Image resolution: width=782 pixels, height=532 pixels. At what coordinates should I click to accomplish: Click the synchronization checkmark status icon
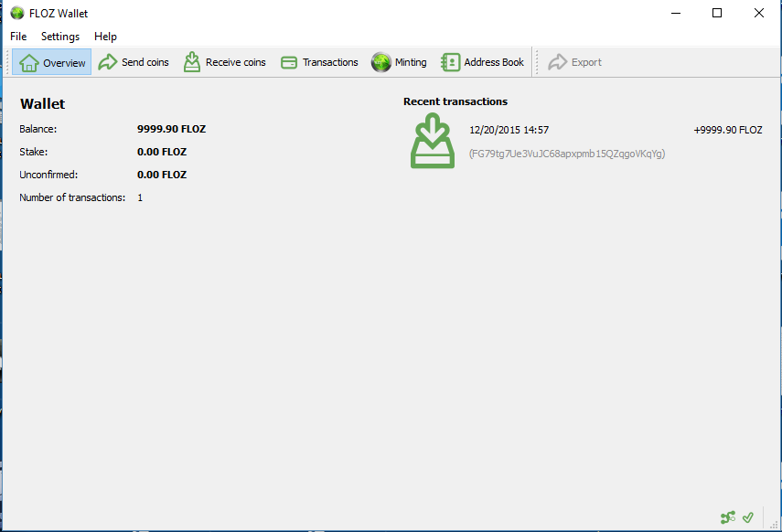[747, 517]
